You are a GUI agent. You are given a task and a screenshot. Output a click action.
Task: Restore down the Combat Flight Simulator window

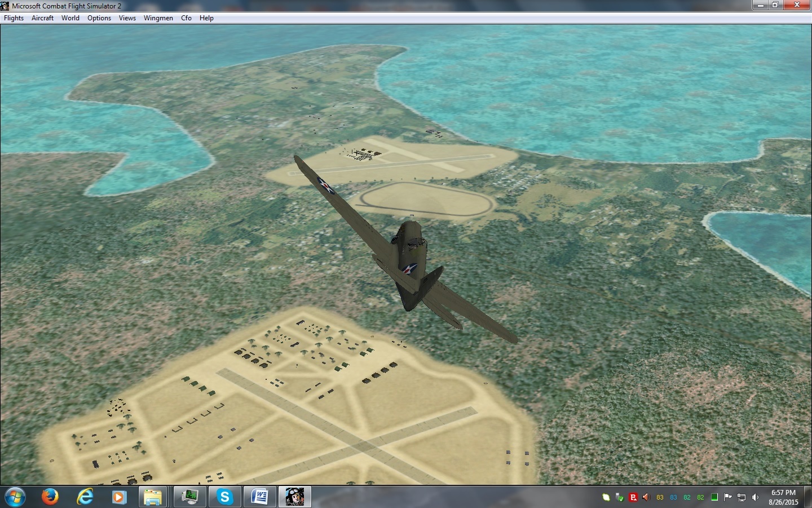point(775,5)
